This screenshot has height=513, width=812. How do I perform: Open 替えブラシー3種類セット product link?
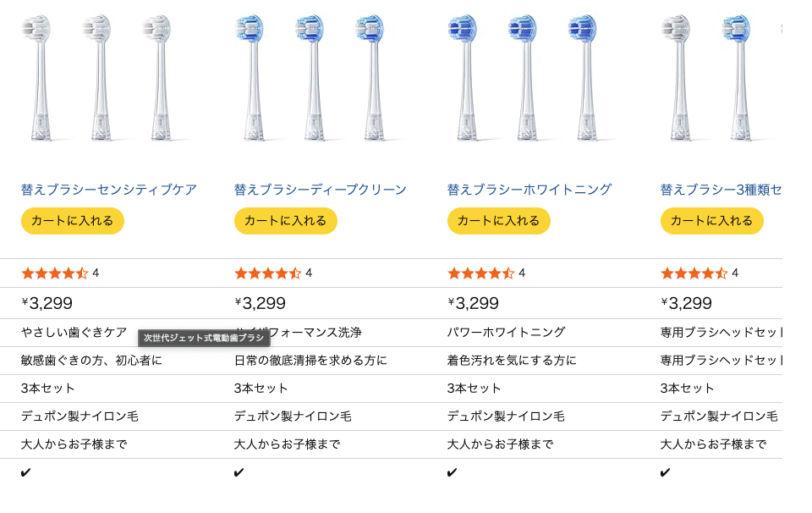point(721,190)
